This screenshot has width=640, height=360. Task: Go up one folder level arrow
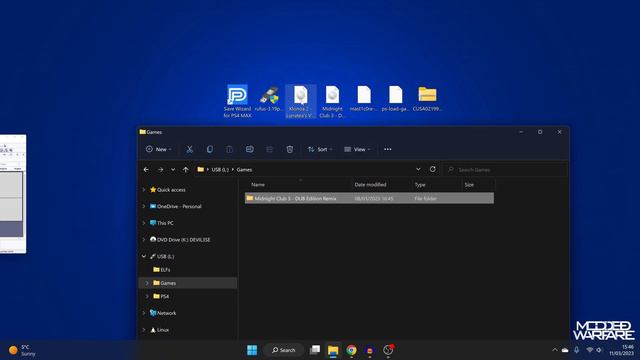(186, 169)
